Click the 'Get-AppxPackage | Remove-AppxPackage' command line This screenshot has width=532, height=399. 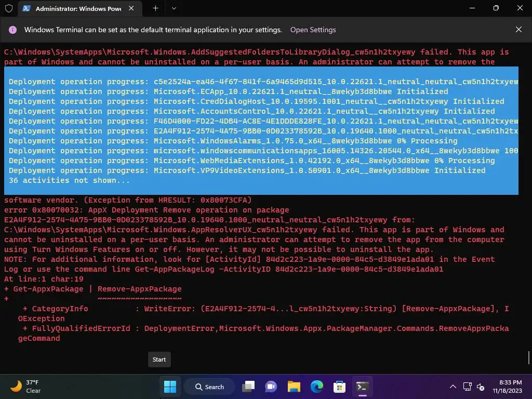point(92,289)
